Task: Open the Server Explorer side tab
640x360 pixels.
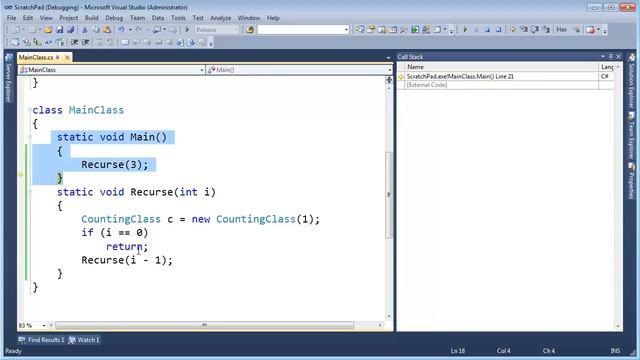Action: [9, 78]
